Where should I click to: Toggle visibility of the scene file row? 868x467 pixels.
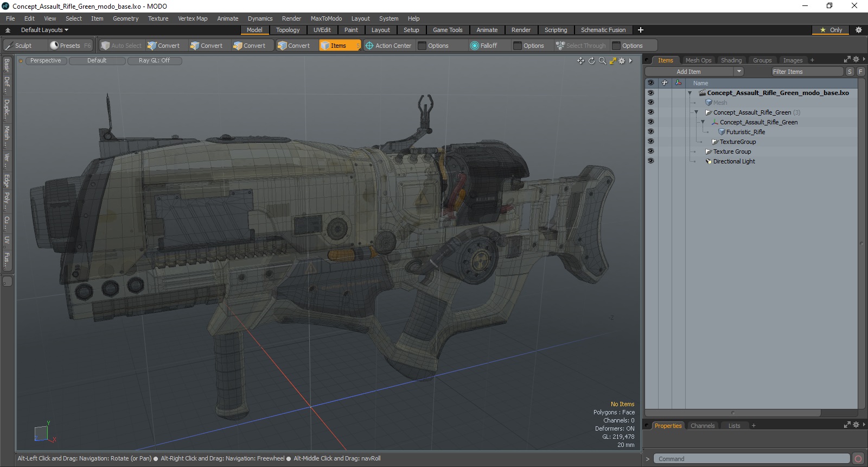point(650,93)
